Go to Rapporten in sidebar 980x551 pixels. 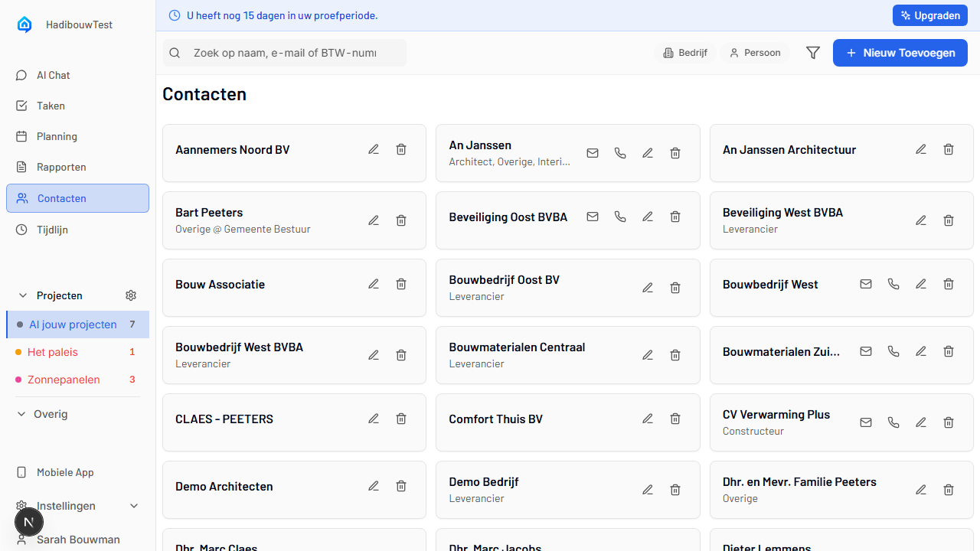(x=61, y=167)
